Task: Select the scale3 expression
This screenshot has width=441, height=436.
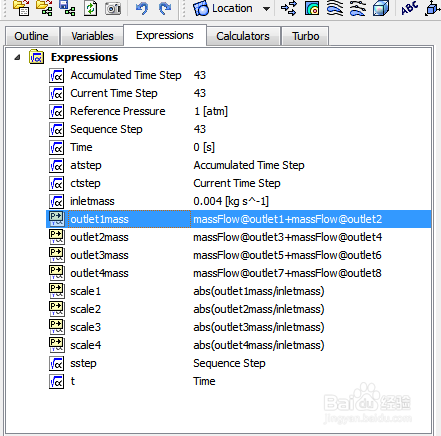Action: point(86,327)
